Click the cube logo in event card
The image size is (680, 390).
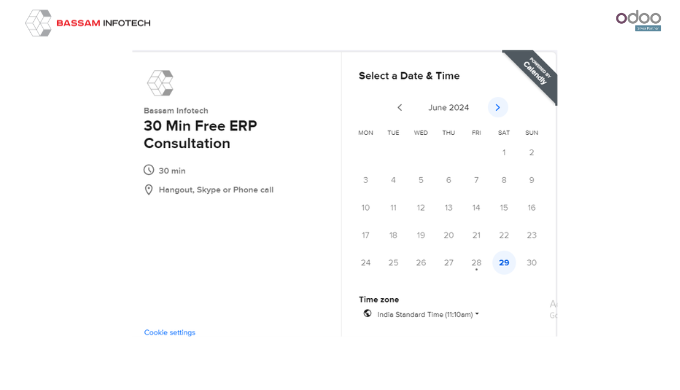[160, 83]
